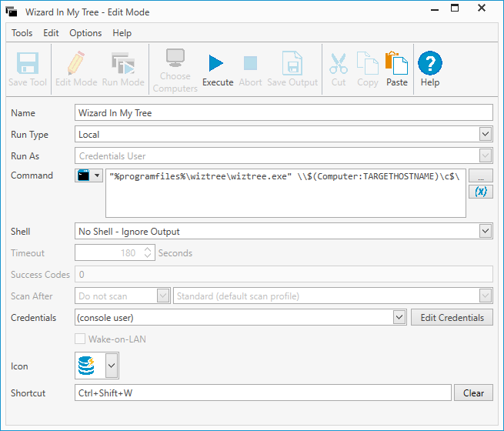This screenshot has width=504, height=431.
Task: Close the Wizard In My Tree window
Action: [x=482, y=8]
